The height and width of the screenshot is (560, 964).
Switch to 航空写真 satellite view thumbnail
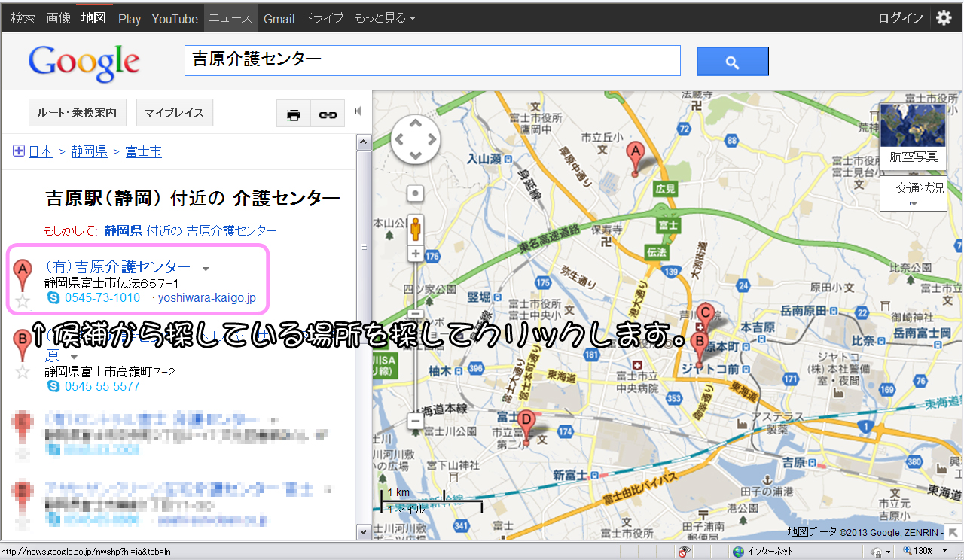(x=914, y=135)
